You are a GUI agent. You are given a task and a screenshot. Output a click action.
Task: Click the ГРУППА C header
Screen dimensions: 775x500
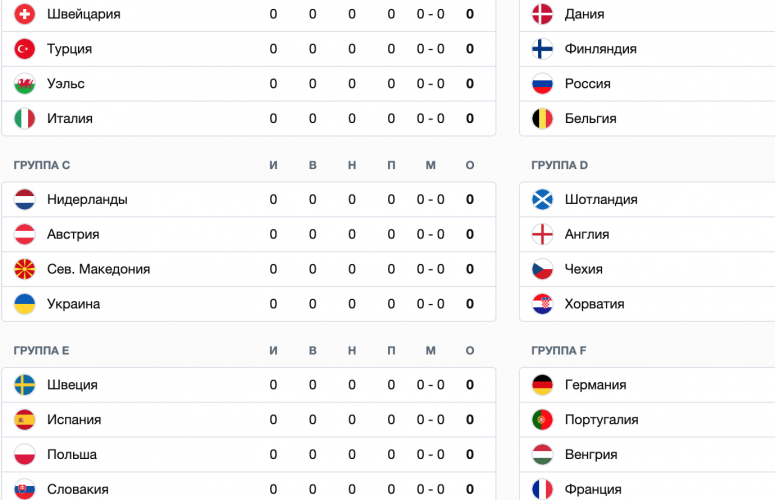[42, 165]
